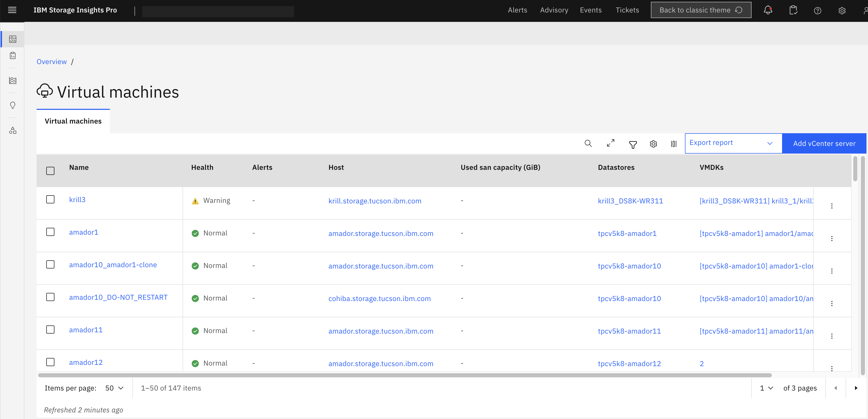Open host cohiba.storage.tucson.ibm.com link

(x=379, y=299)
